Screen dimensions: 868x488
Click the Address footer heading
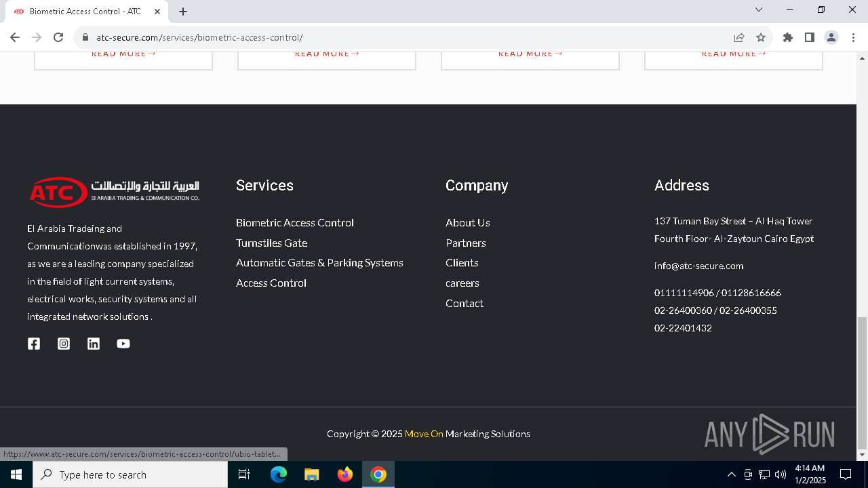pos(682,185)
